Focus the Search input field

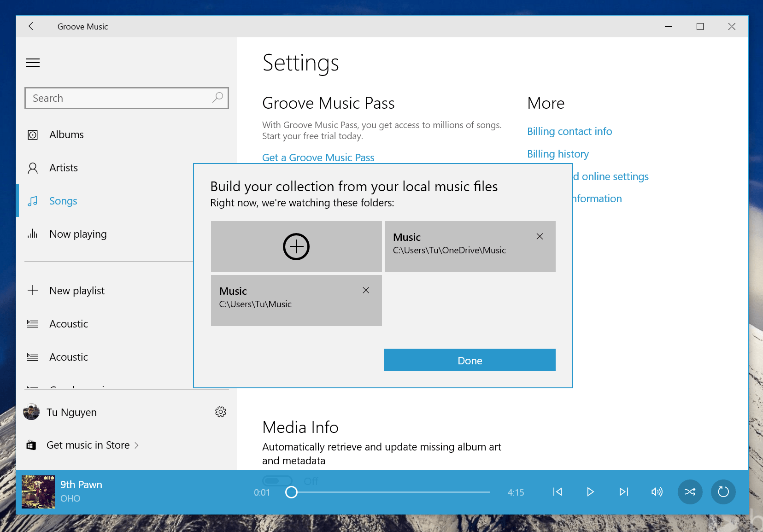coord(120,98)
